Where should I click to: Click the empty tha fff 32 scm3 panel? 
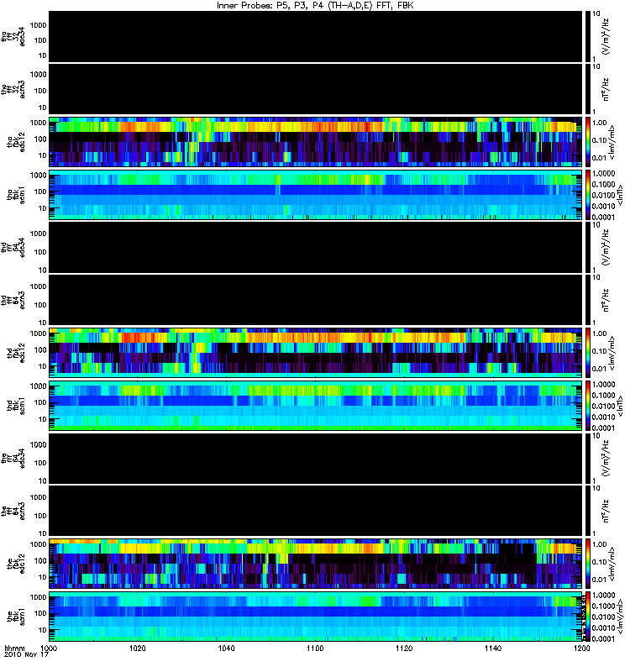tap(316, 89)
